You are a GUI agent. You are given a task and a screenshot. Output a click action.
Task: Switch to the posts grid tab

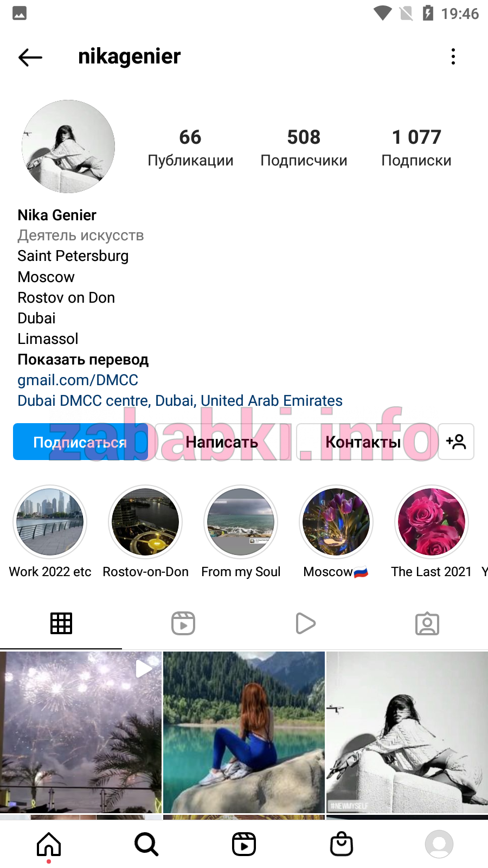pyautogui.click(x=61, y=623)
